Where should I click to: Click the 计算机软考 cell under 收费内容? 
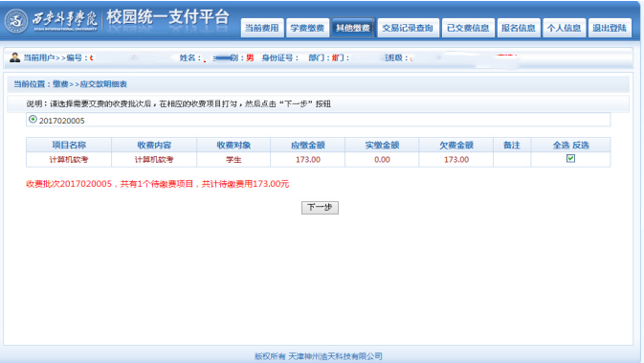coord(154,160)
